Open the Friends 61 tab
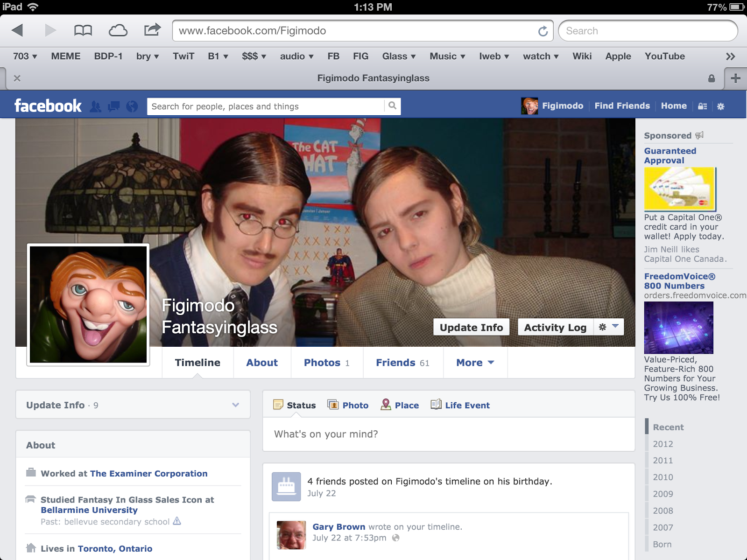 pyautogui.click(x=403, y=363)
